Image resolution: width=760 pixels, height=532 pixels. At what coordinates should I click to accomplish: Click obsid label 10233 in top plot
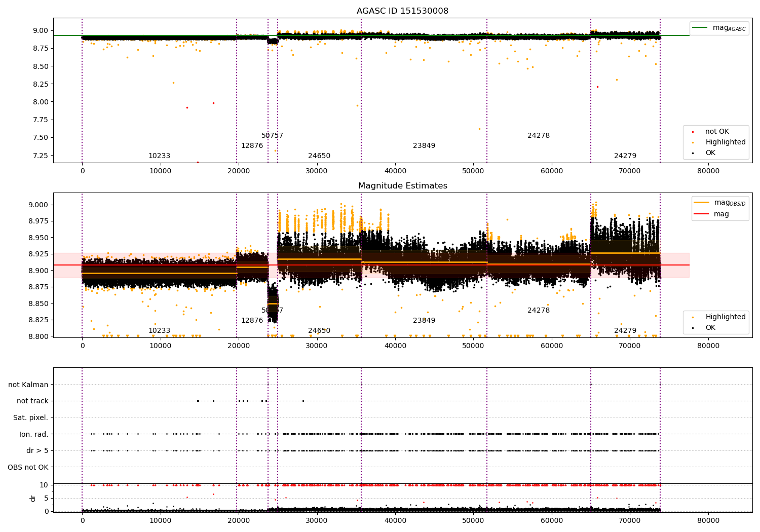[159, 156]
